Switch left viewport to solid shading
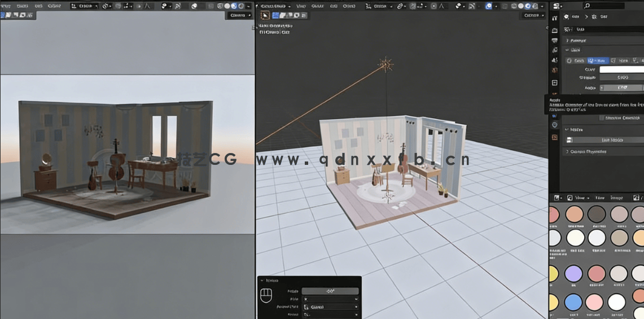 [x=227, y=6]
